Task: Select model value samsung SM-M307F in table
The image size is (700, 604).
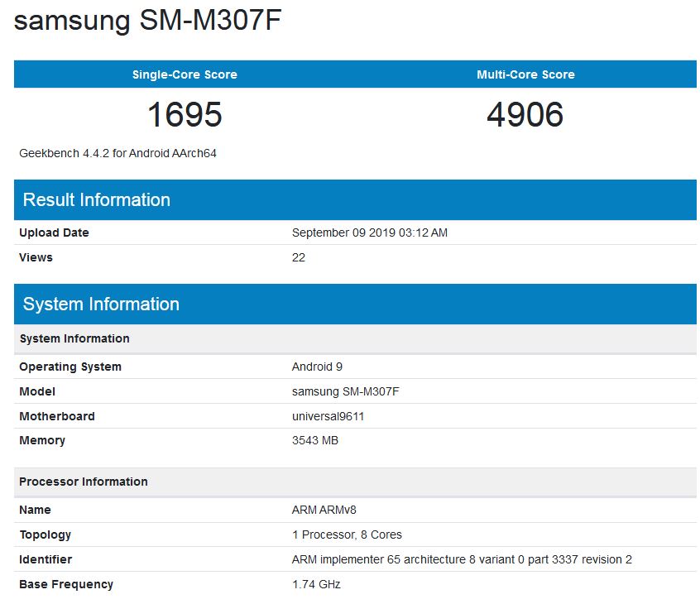Action: (x=346, y=391)
